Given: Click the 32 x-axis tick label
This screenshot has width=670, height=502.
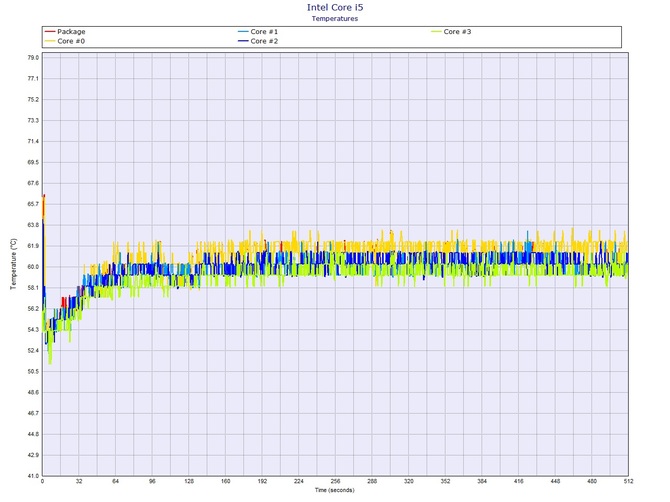Looking at the screenshot, I should point(79,481).
